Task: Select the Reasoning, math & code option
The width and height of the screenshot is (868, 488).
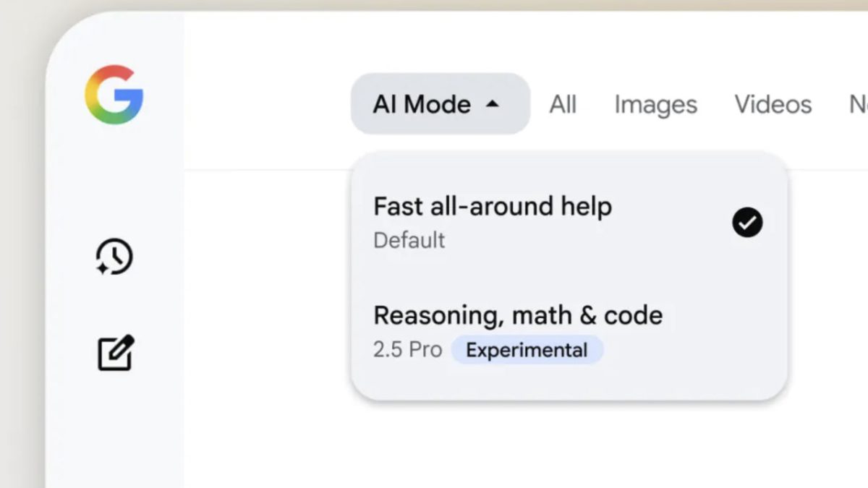Action: click(517, 315)
